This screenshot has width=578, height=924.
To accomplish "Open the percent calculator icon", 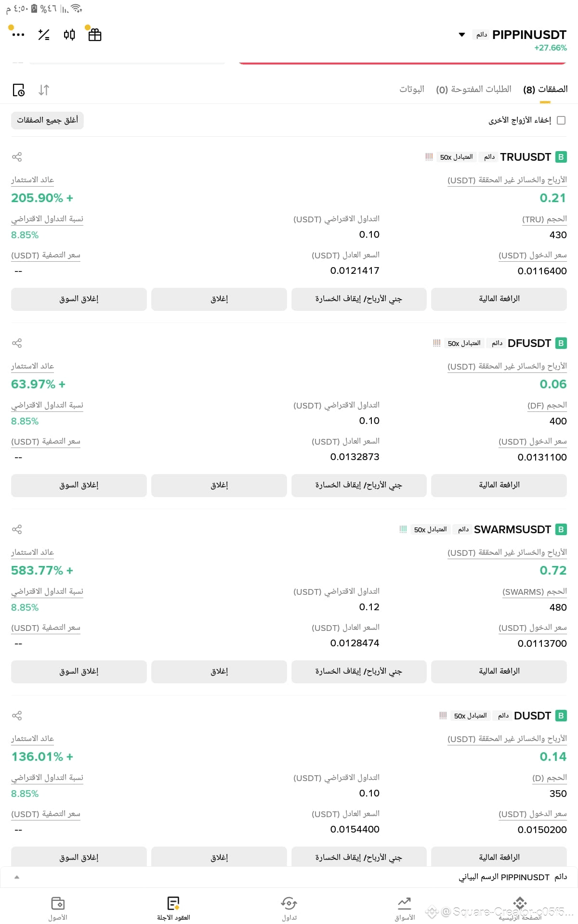I will pyautogui.click(x=44, y=35).
